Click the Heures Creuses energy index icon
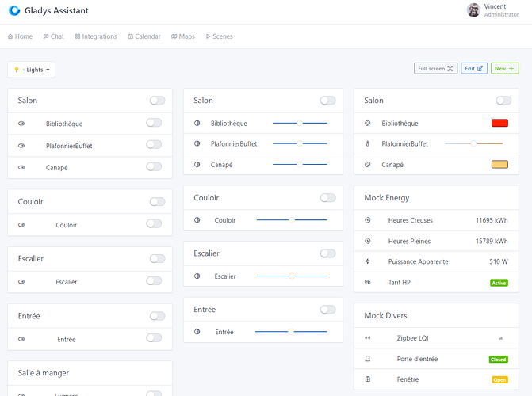This screenshot has width=532, height=396. pos(367,219)
